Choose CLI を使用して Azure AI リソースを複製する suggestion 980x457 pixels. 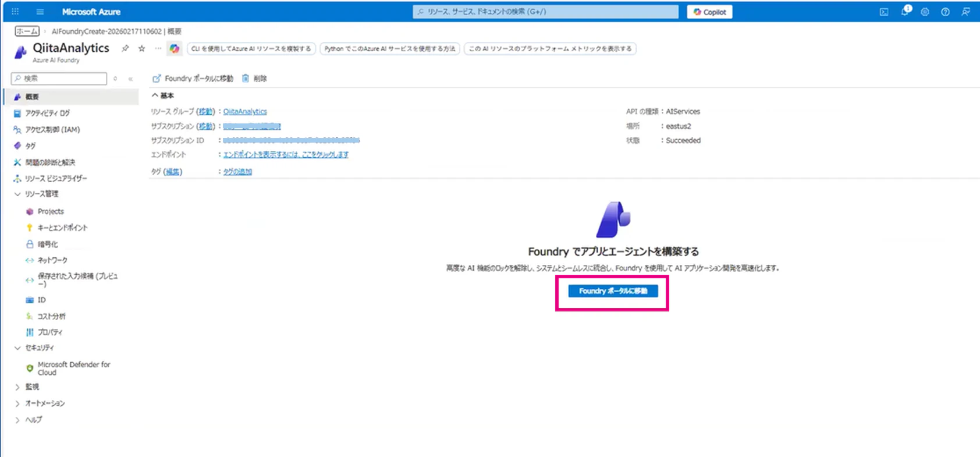(251, 49)
